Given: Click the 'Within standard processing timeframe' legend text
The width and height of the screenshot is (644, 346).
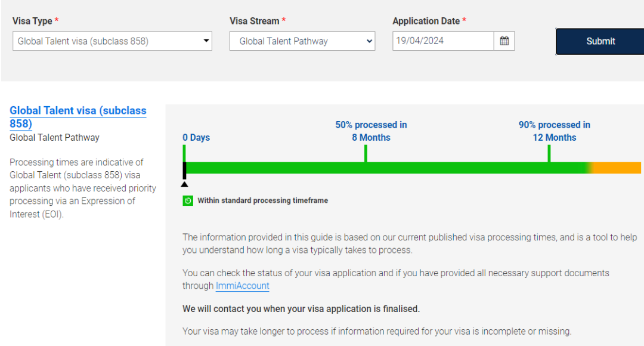Looking at the screenshot, I should pos(262,200).
